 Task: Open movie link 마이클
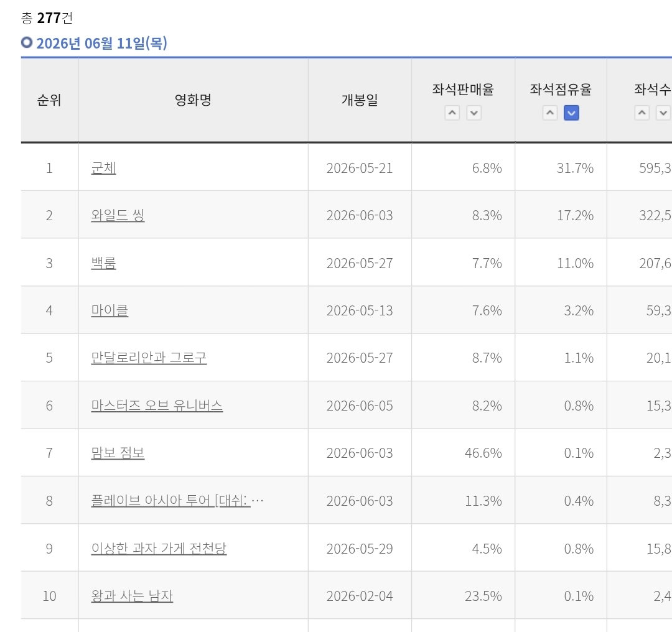point(110,310)
